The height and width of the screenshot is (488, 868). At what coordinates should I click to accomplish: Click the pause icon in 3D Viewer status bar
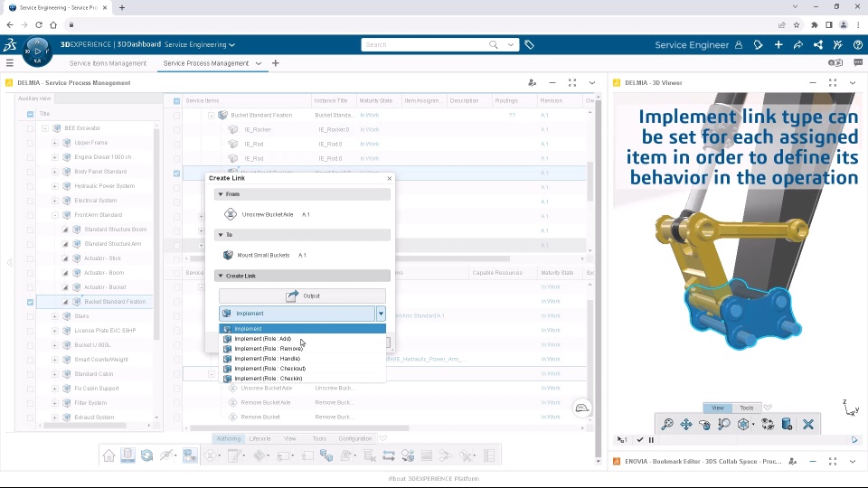(651, 440)
